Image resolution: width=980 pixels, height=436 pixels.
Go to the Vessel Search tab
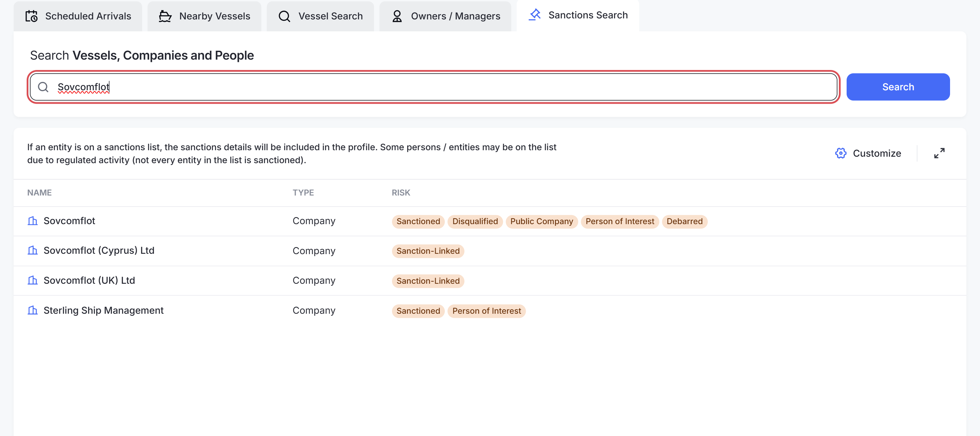click(320, 16)
